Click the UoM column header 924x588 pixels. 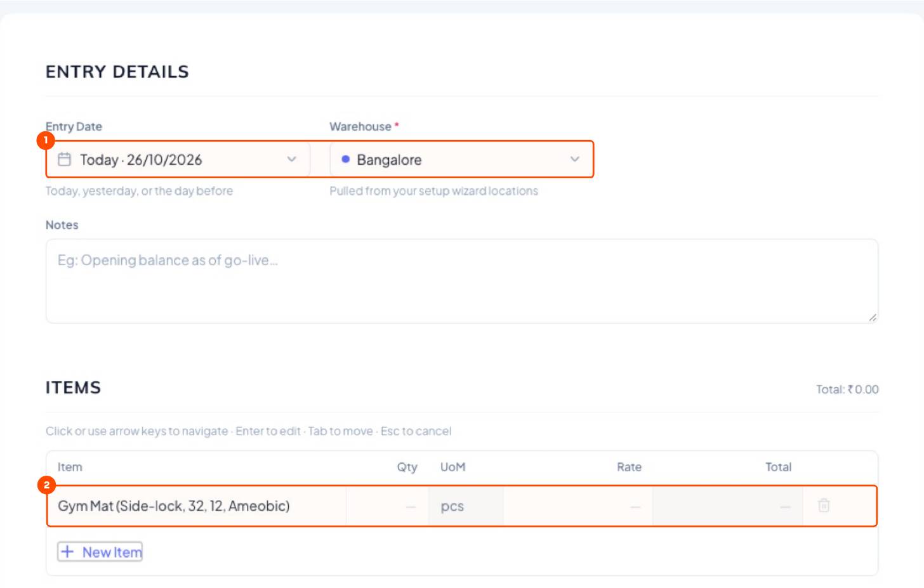click(452, 467)
